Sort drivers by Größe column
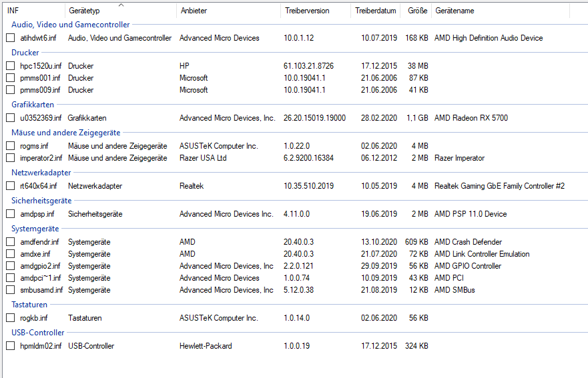 (415, 11)
